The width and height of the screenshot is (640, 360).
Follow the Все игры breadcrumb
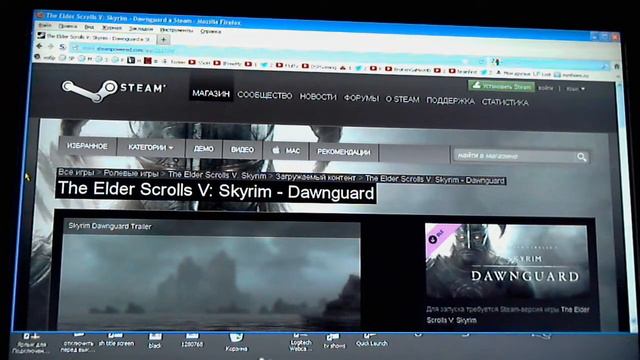click(x=76, y=172)
